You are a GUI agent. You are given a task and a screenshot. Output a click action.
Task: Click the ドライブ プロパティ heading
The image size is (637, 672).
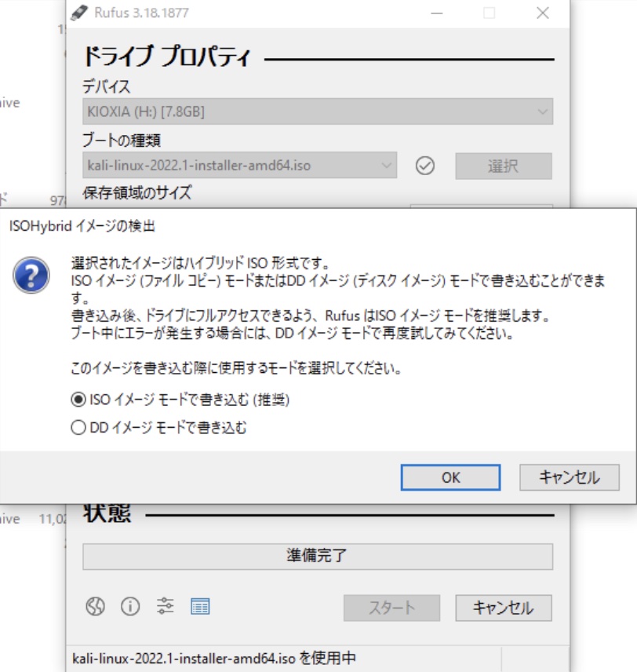click(x=167, y=57)
